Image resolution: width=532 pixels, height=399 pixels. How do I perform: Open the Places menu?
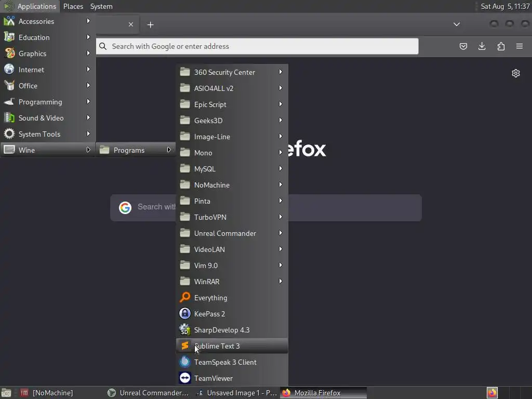(x=73, y=6)
